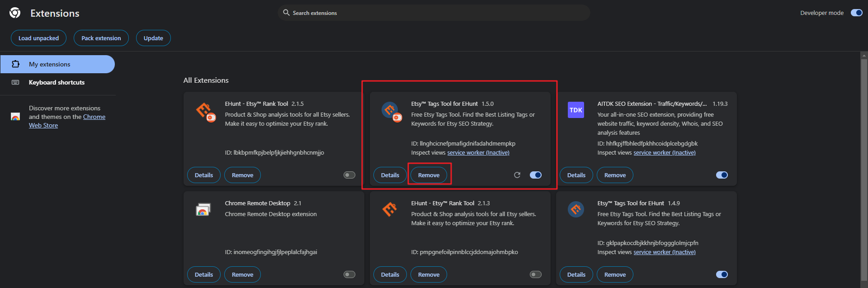Open Keyboard shortcuts page
The width and height of the screenshot is (868, 288).
[x=57, y=82]
